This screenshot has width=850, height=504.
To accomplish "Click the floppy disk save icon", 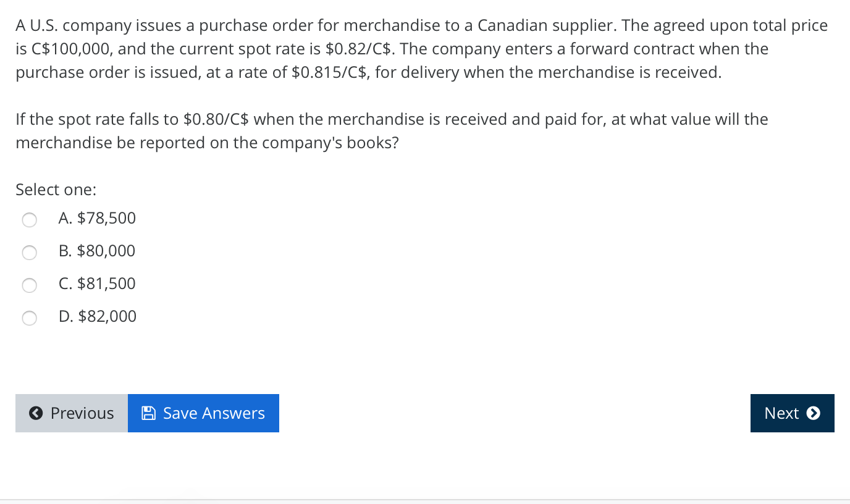I will [x=148, y=413].
